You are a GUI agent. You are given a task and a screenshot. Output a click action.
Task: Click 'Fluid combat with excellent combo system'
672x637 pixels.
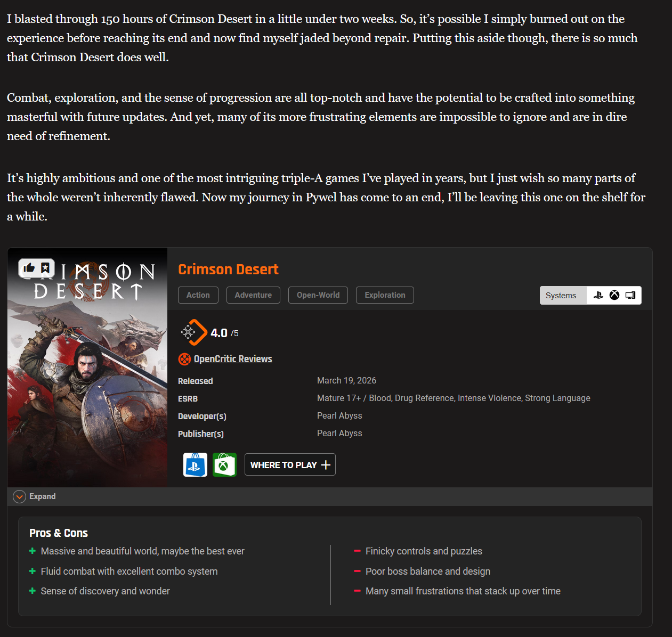(x=129, y=571)
